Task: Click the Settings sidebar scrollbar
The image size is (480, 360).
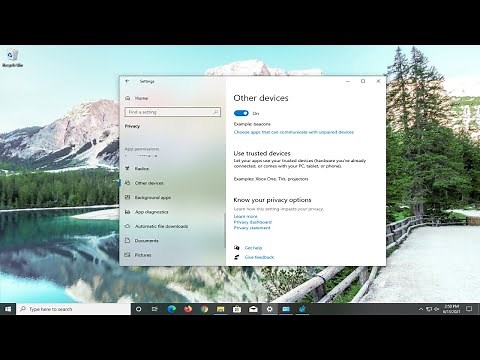Action: (225, 230)
